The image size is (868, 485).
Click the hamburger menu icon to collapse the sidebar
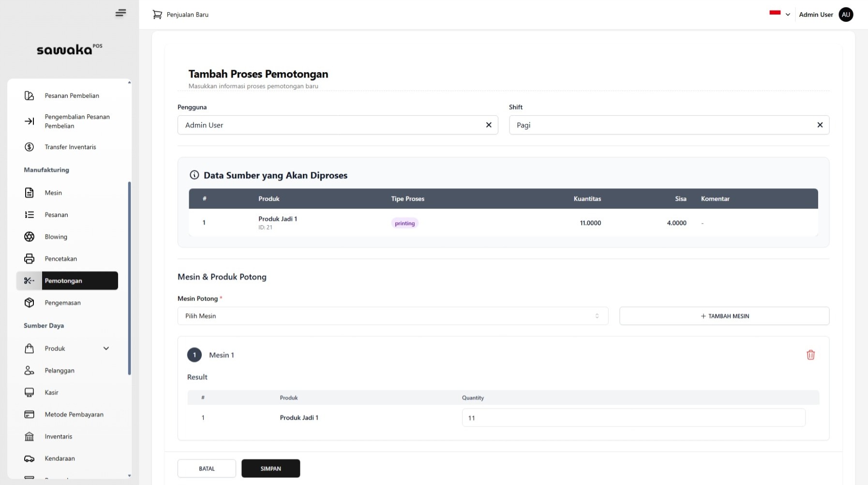coord(120,13)
